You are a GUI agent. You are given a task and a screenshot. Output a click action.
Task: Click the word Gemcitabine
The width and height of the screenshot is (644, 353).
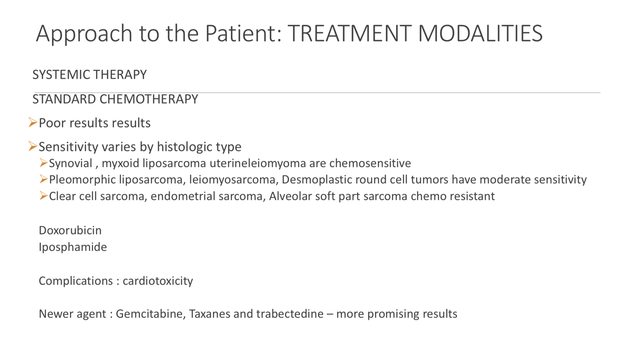[150, 314]
